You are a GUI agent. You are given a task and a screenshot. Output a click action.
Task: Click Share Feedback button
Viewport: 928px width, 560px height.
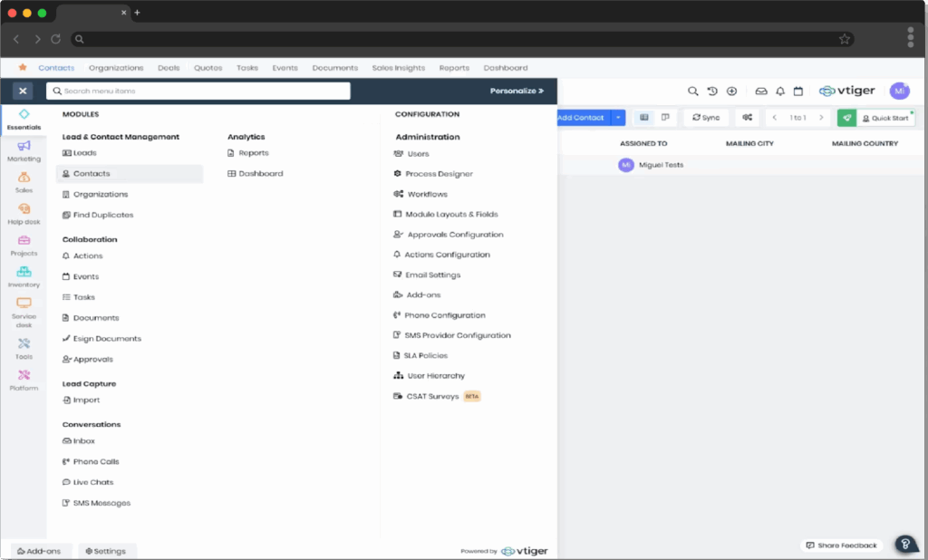(x=842, y=546)
